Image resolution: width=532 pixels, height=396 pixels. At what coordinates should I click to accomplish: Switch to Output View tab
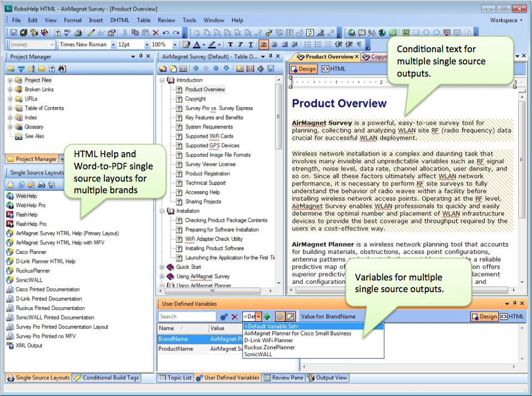pos(327,378)
